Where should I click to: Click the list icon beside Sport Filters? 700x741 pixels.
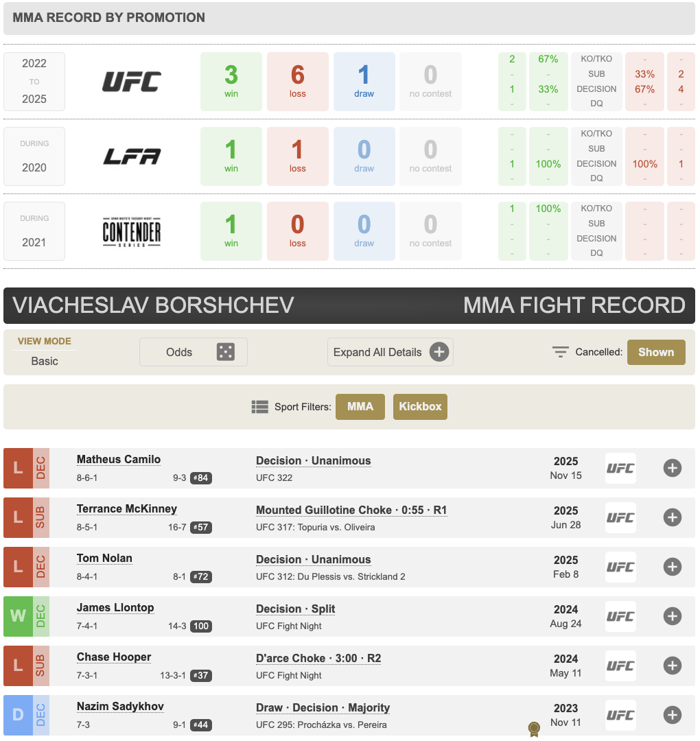(259, 407)
